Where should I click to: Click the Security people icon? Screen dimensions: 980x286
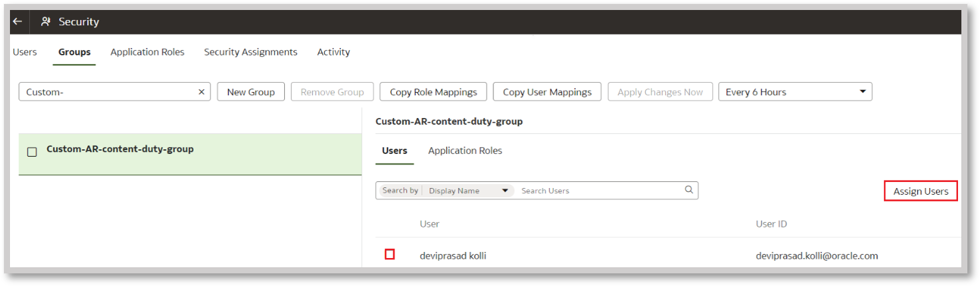click(x=46, y=22)
